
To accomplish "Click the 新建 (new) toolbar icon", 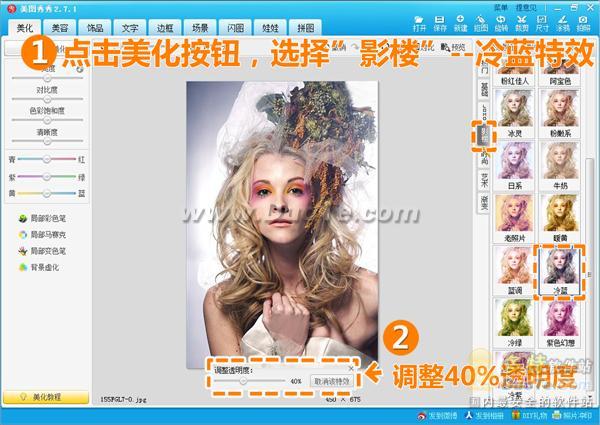I will (x=460, y=24).
